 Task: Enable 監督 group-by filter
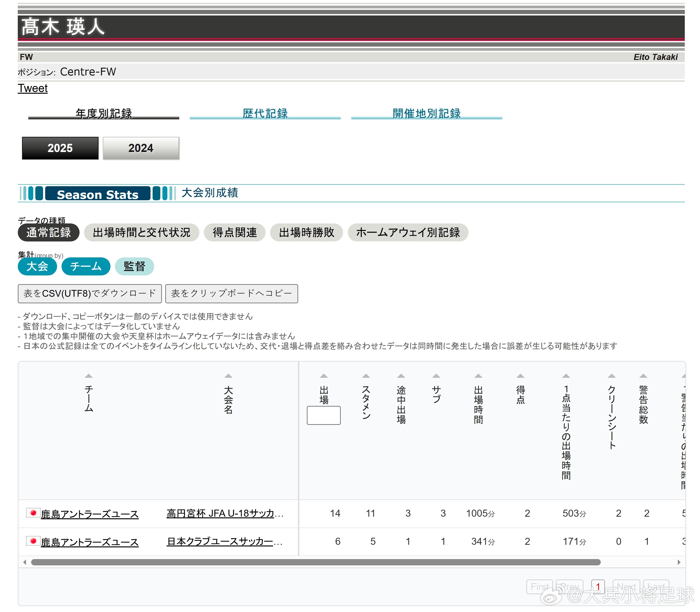(x=135, y=266)
